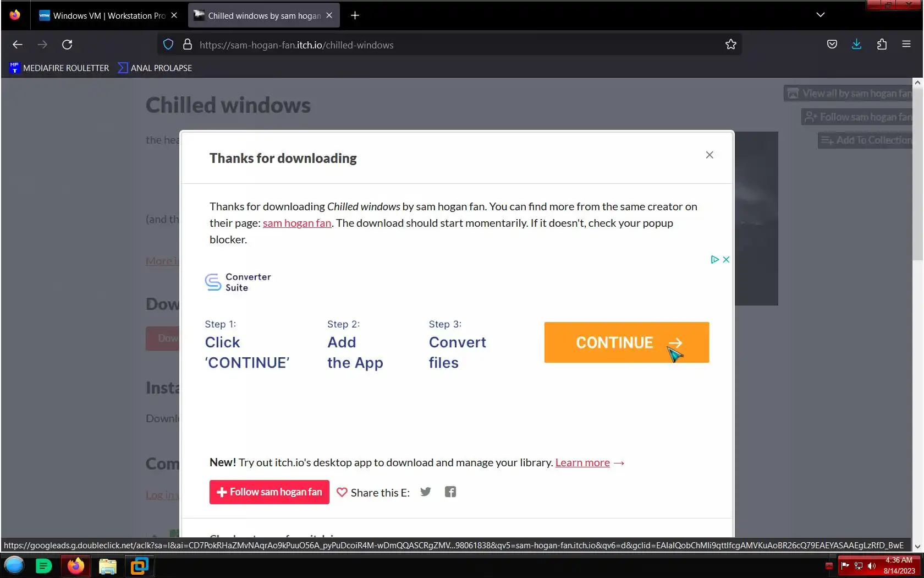Share on Twitter via bird icon

coord(426,492)
